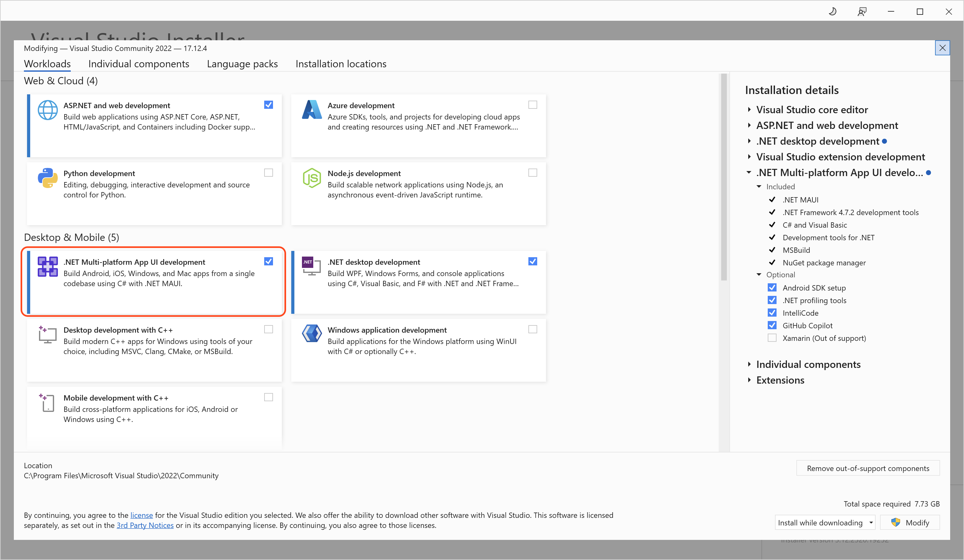964x560 pixels.
Task: Switch to Individual components tab
Action: click(x=138, y=64)
